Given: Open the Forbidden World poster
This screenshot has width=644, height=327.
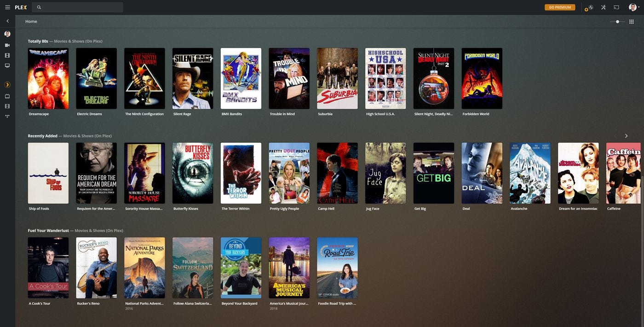Looking at the screenshot, I should coord(482,78).
